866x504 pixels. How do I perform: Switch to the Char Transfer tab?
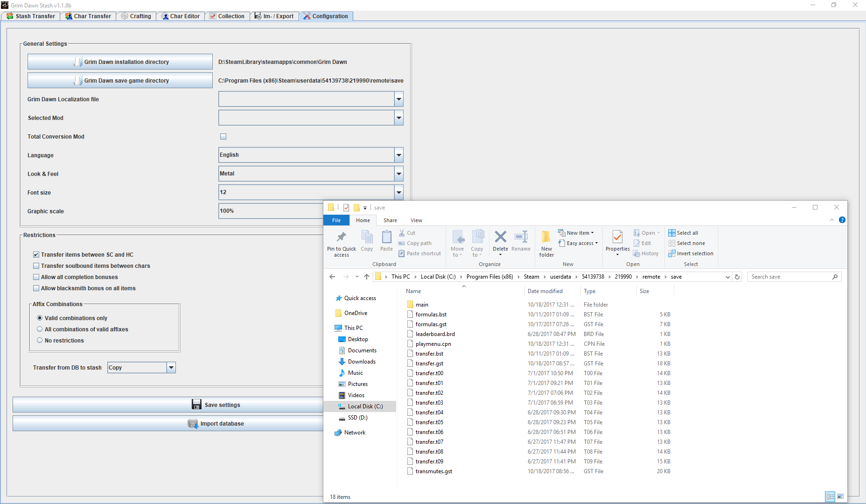coord(88,16)
